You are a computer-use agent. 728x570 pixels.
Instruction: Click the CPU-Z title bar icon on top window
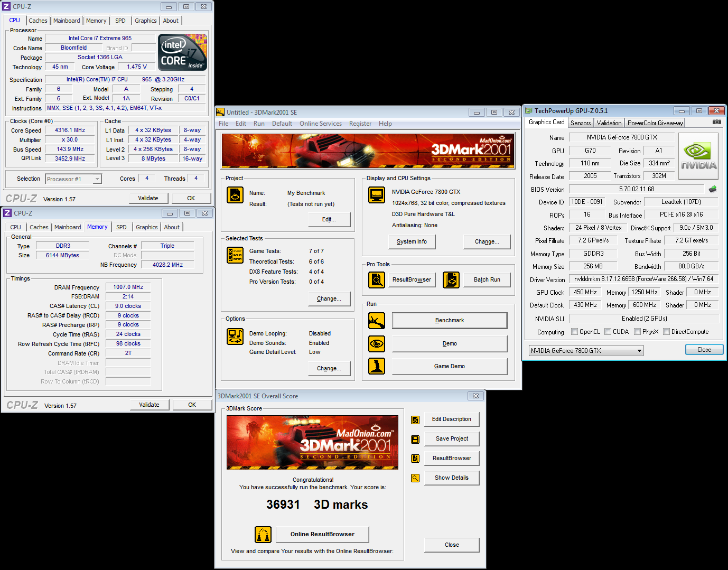coord(7,6)
